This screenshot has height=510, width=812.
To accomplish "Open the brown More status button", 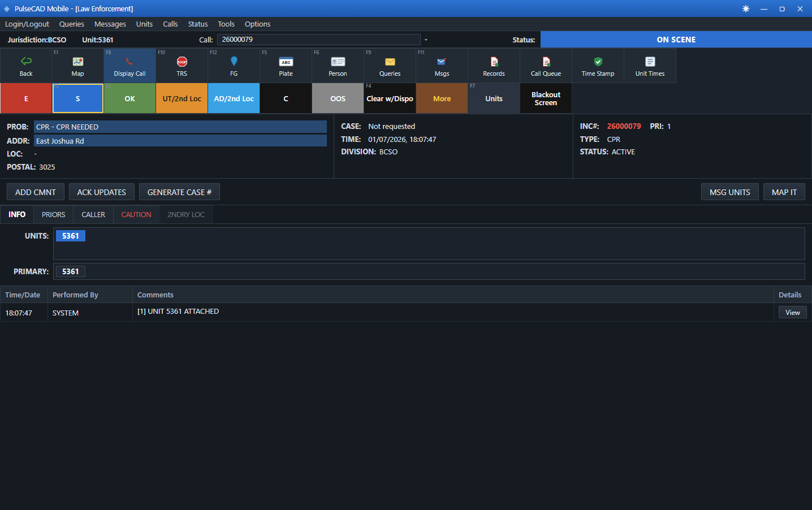I will [x=442, y=98].
